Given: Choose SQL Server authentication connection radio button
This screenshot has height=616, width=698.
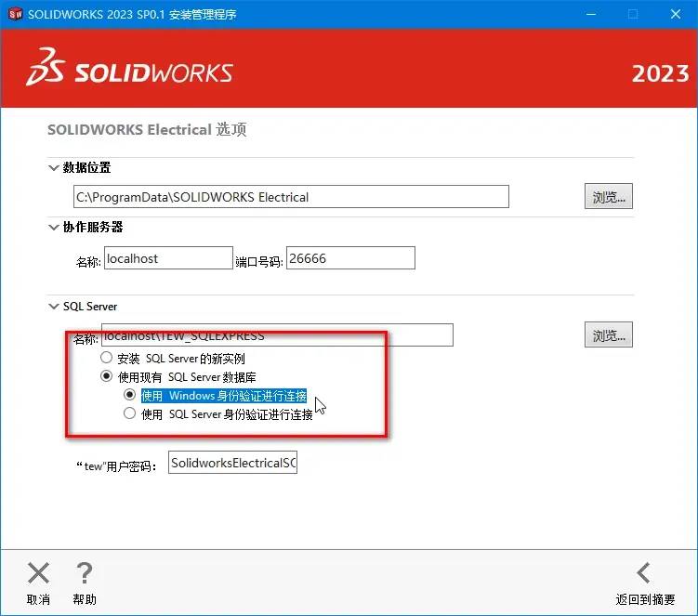Looking at the screenshot, I should coord(129,413).
